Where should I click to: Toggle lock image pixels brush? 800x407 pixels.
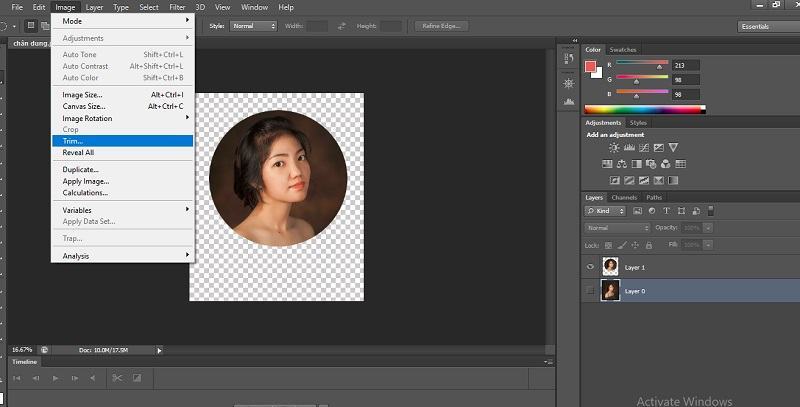click(x=621, y=245)
